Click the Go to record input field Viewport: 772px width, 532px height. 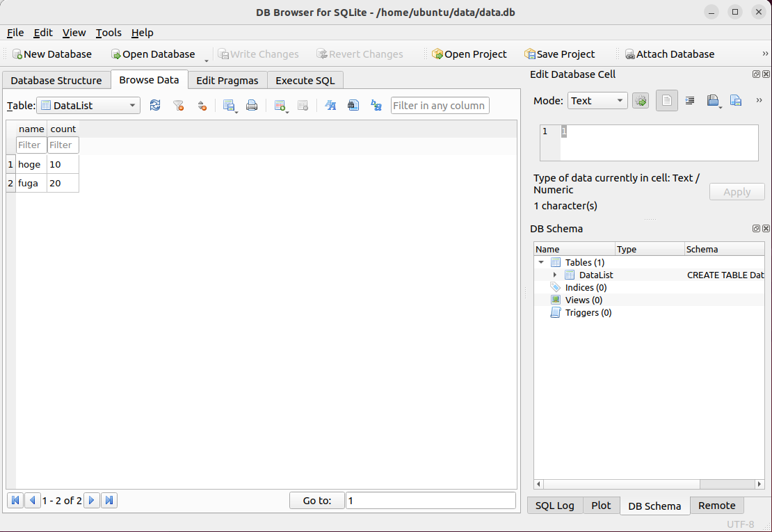(x=430, y=500)
